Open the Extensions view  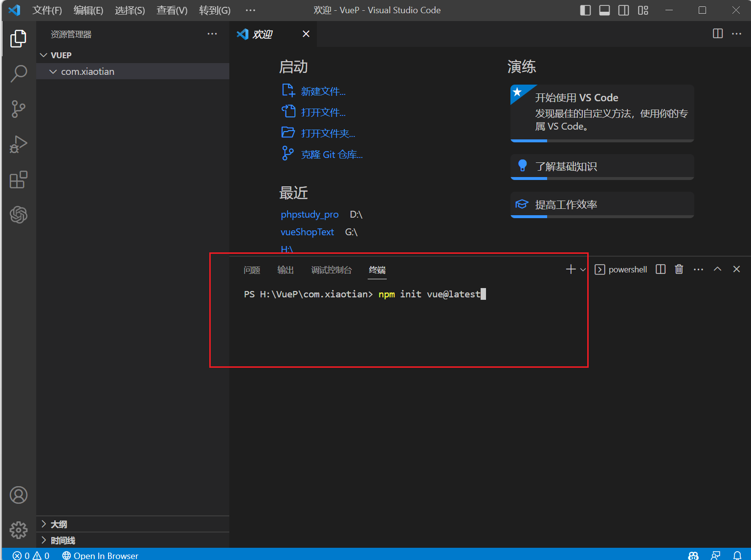[19, 179]
